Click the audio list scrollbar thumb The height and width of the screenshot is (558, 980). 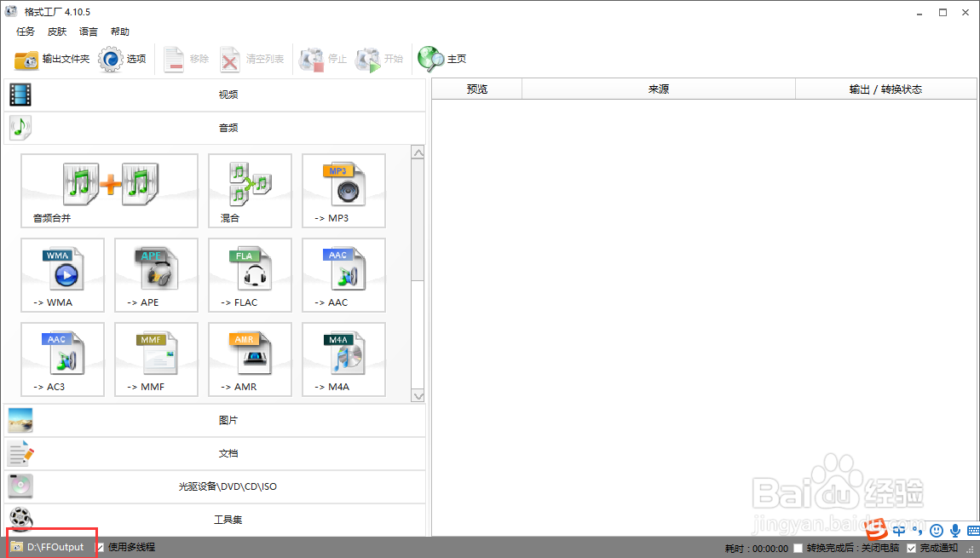click(x=418, y=220)
